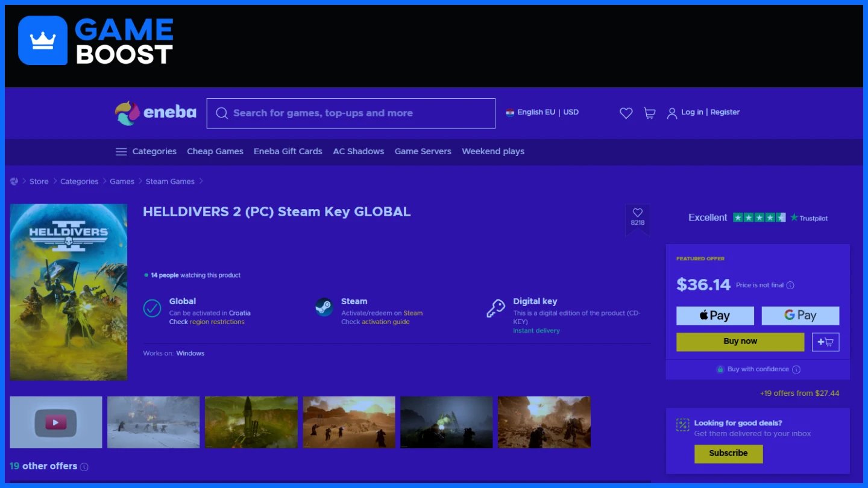Click the Eneba logo
Viewport: 868px width, 488px height.
(x=156, y=113)
